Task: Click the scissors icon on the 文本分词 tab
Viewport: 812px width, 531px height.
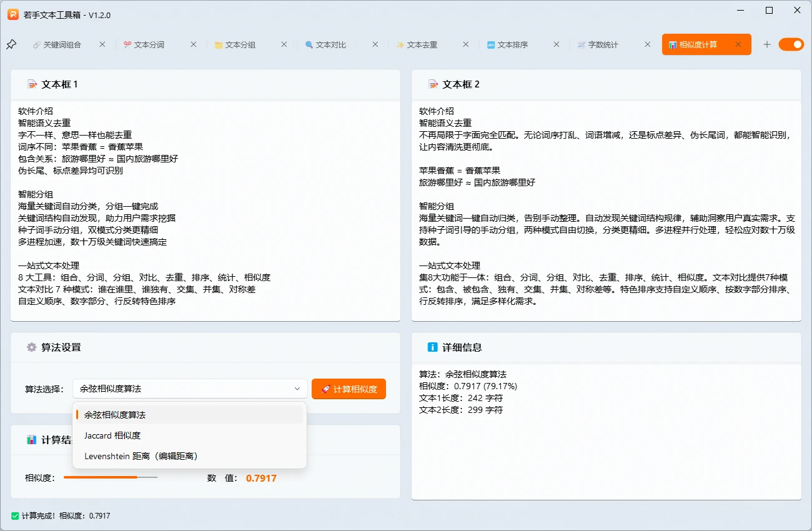Action: [126, 44]
